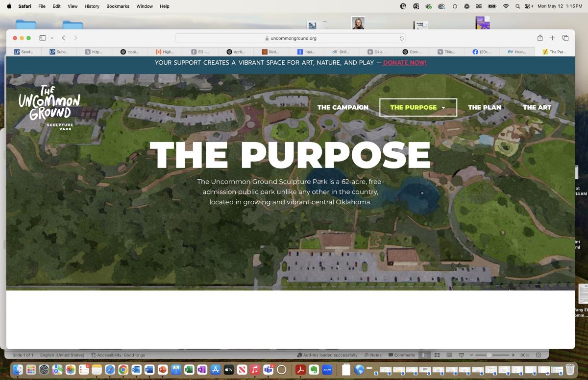This screenshot has width=588, height=380.
Task: Fit slide to window in PowerPoint status bar
Action: [539, 355]
